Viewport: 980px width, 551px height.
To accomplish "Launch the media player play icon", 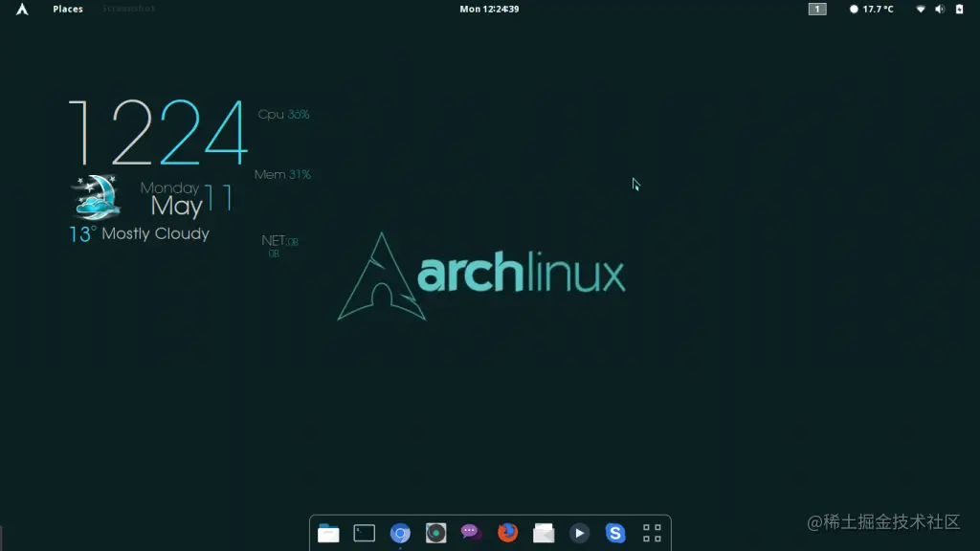I will (x=579, y=533).
